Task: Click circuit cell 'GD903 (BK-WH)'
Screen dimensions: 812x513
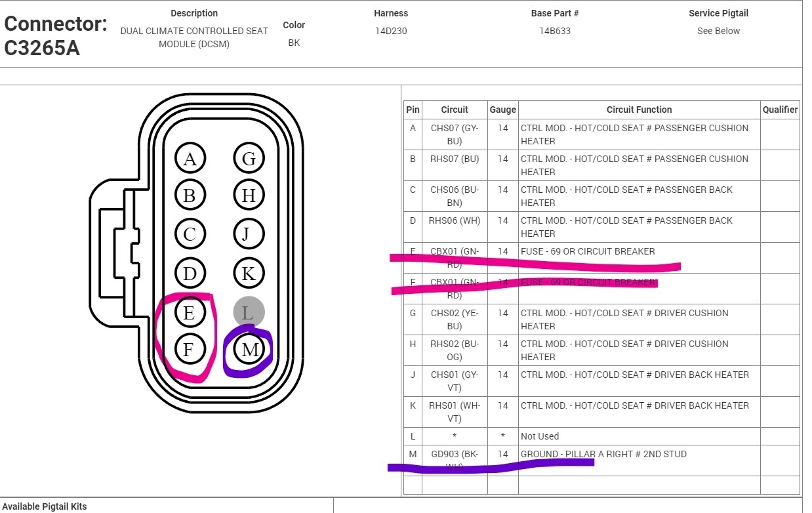Action: point(455,461)
